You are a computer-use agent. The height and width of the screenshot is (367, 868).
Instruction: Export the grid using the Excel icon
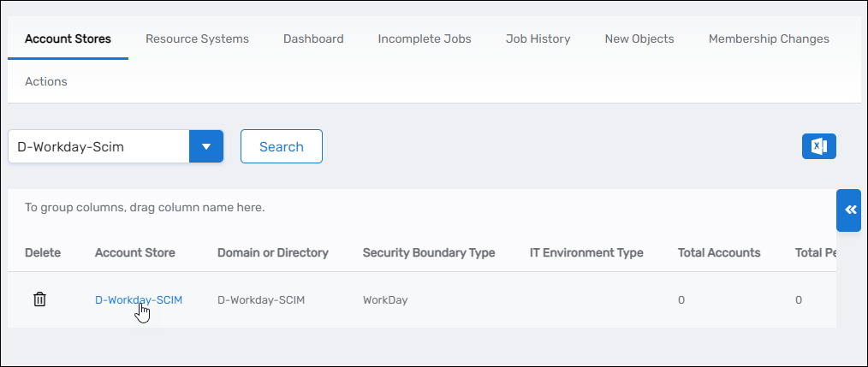click(818, 146)
